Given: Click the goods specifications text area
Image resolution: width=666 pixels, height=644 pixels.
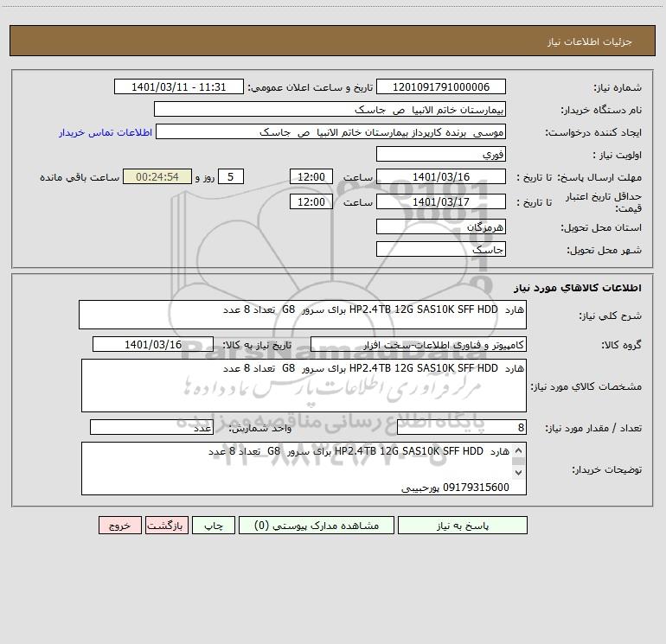Looking at the screenshot, I should pyautogui.click(x=304, y=386).
